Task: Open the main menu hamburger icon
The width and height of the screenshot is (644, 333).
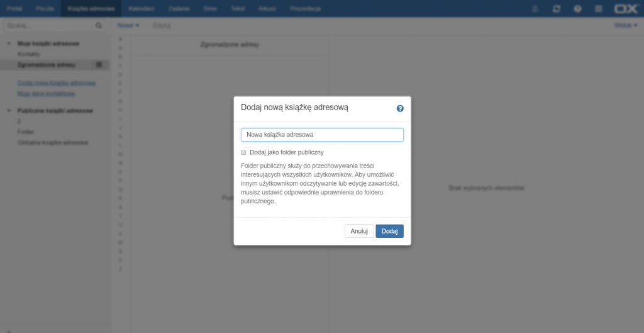Action: click(x=598, y=9)
